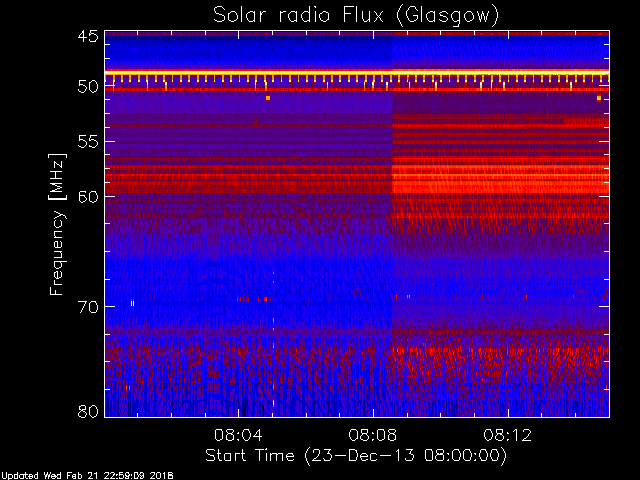Select the 50 MHz axis tick label
The width and height of the screenshot is (640, 480).
[x=88, y=87]
